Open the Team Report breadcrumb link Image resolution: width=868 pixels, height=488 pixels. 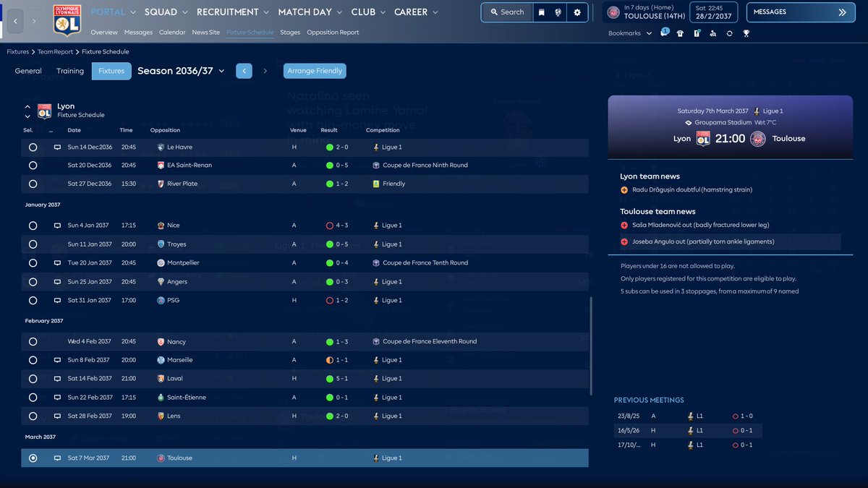(55, 52)
